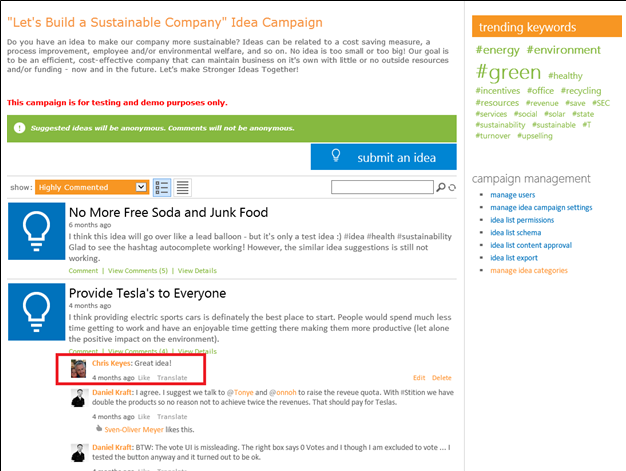626x471 pixels.
Task: Open Chris Keyes' profile picture
Action: coord(79,369)
